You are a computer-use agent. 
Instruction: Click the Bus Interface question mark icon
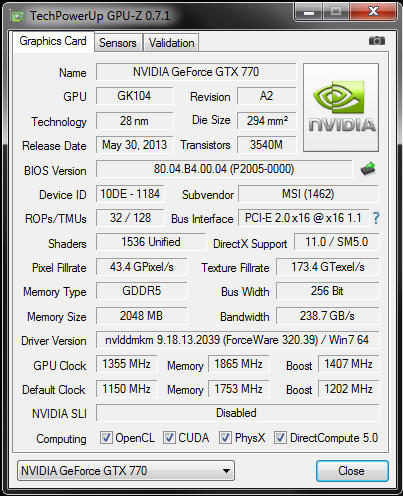click(376, 218)
